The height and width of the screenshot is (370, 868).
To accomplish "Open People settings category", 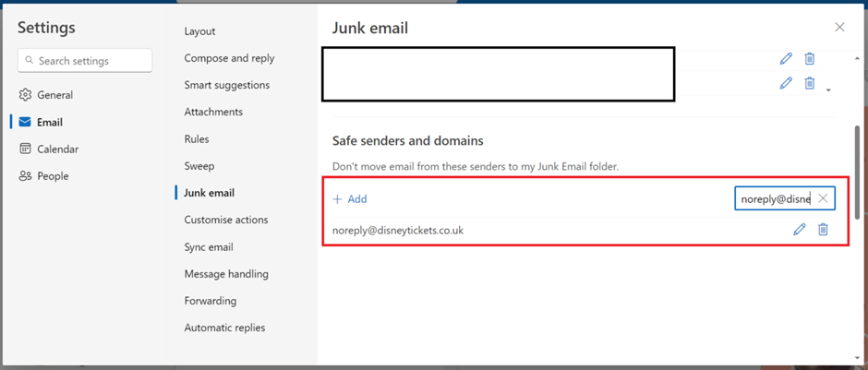I will click(43, 176).
